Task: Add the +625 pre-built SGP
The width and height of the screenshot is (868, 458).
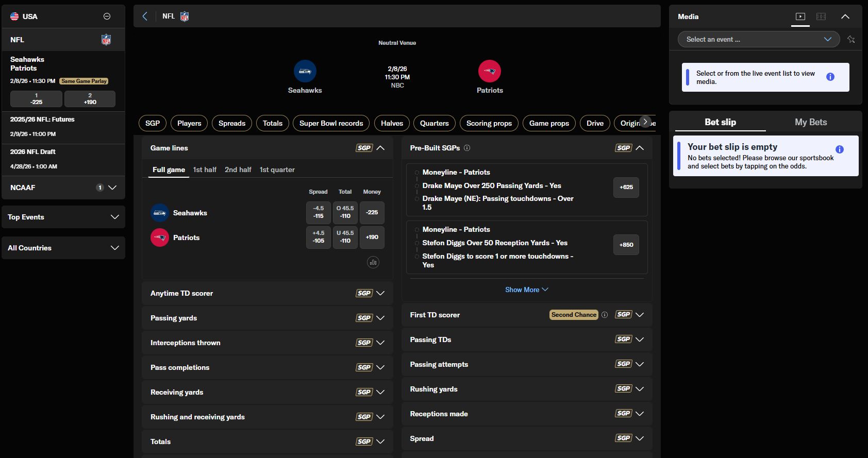Action: (626, 188)
